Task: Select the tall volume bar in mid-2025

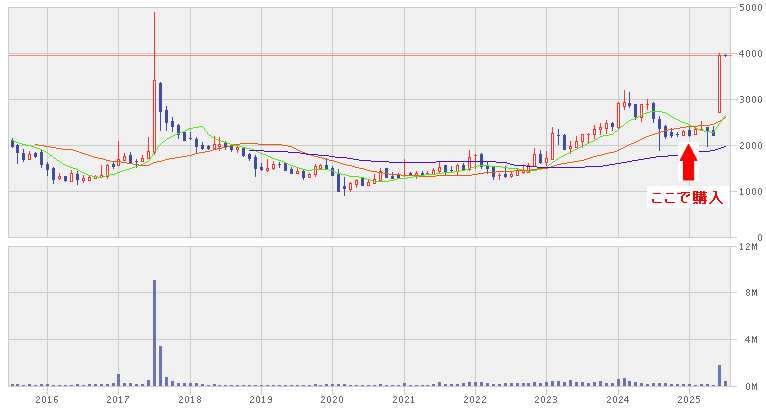Action: 719,375
